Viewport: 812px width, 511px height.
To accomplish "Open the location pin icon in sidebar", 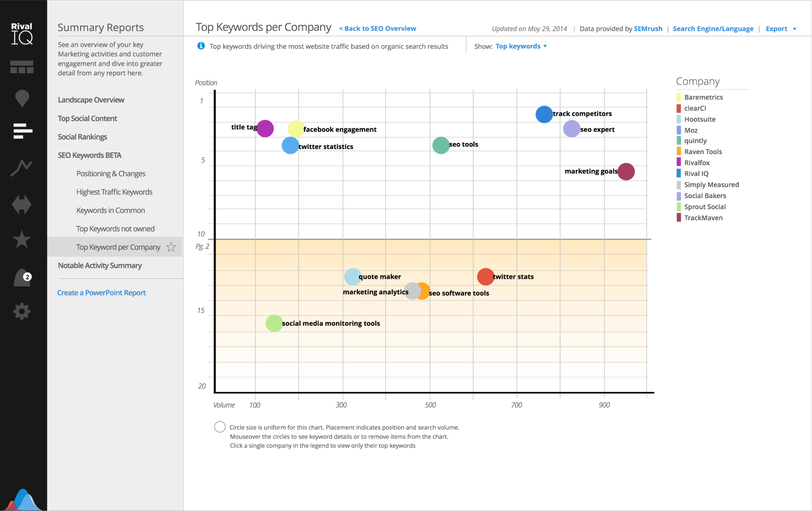I will (x=22, y=98).
